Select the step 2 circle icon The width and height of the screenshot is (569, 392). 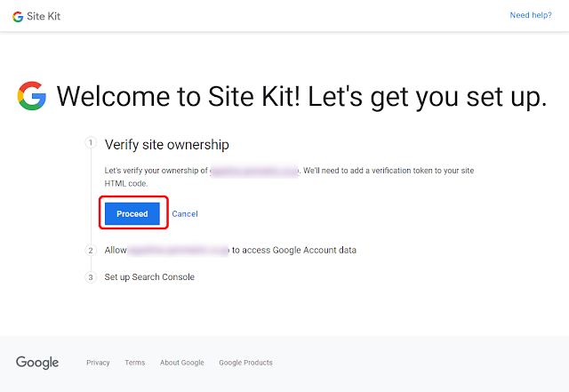(91, 251)
